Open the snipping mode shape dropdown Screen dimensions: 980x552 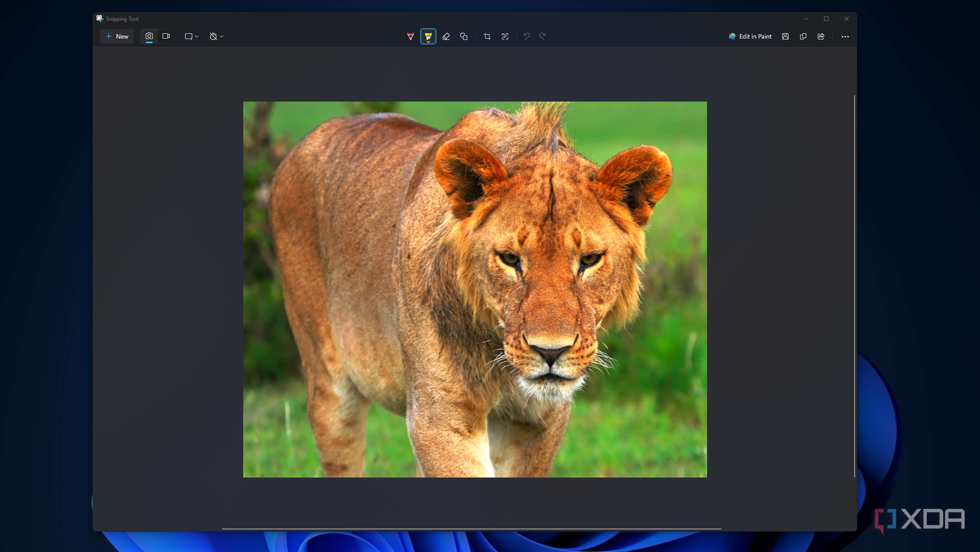[x=191, y=36]
